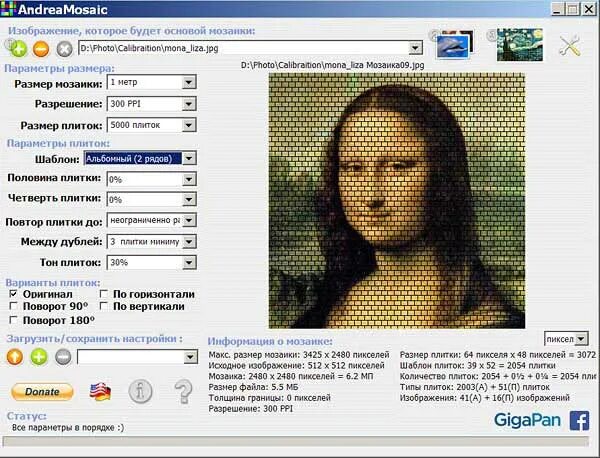
Task: Open the saved settings name dropdown
Action: point(190,357)
